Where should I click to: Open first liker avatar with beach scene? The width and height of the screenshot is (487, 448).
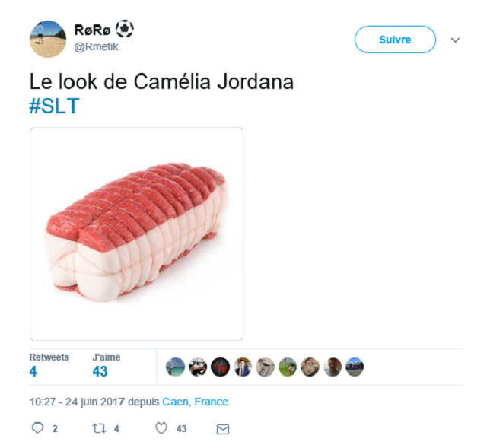coord(176,367)
